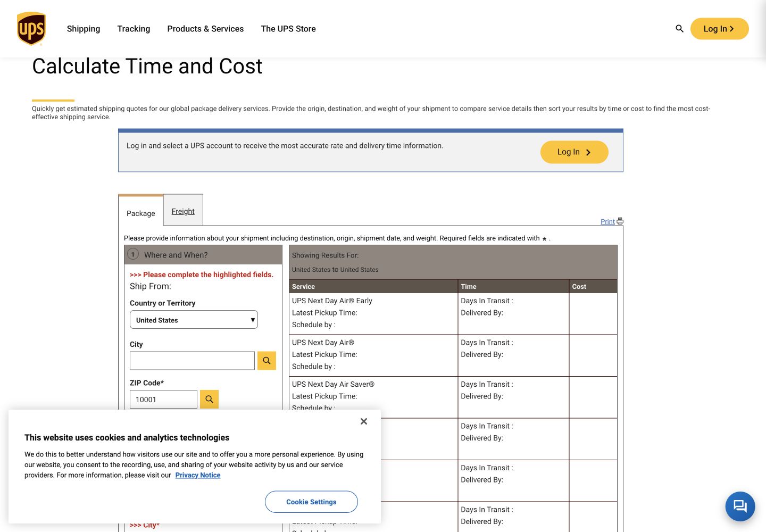Open the site search magnifier icon
This screenshot has width=766, height=532.
(679, 29)
